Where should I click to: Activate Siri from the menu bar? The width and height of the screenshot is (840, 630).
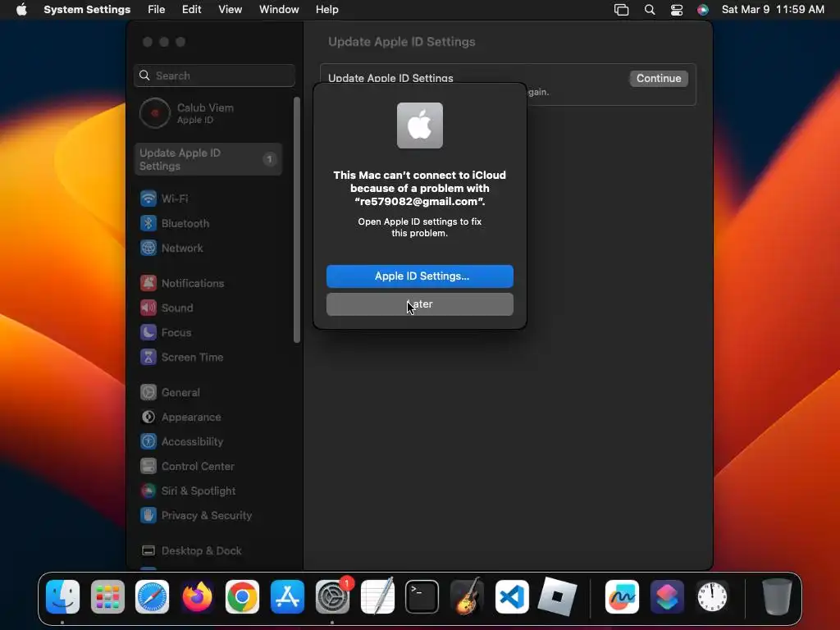tap(703, 10)
